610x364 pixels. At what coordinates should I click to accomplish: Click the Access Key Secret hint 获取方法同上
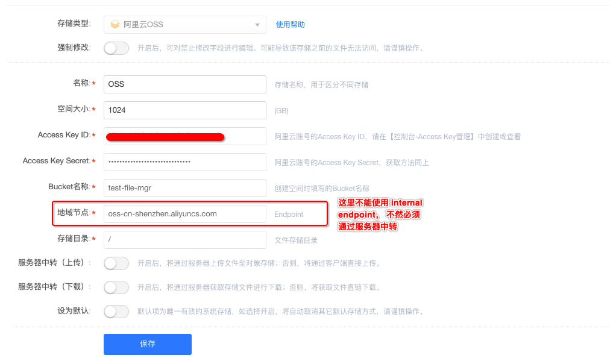(x=351, y=163)
